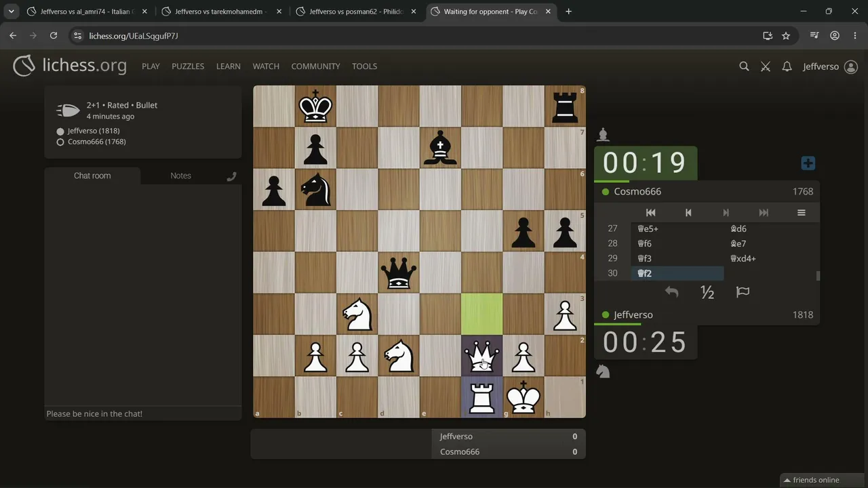Select the white knight on d2
This screenshot has width=868, height=488.
tap(399, 356)
